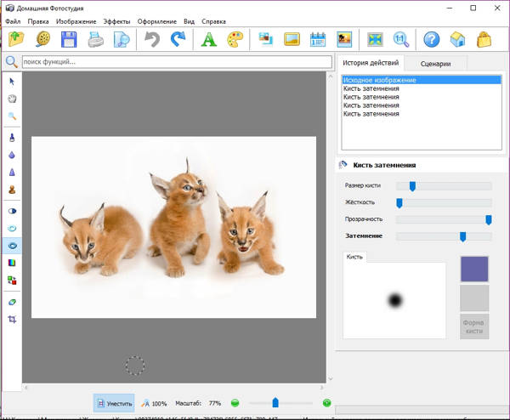Viewport: 510px width, 420px height.
Task: Adjust the Размер кисти slider
Action: point(412,186)
